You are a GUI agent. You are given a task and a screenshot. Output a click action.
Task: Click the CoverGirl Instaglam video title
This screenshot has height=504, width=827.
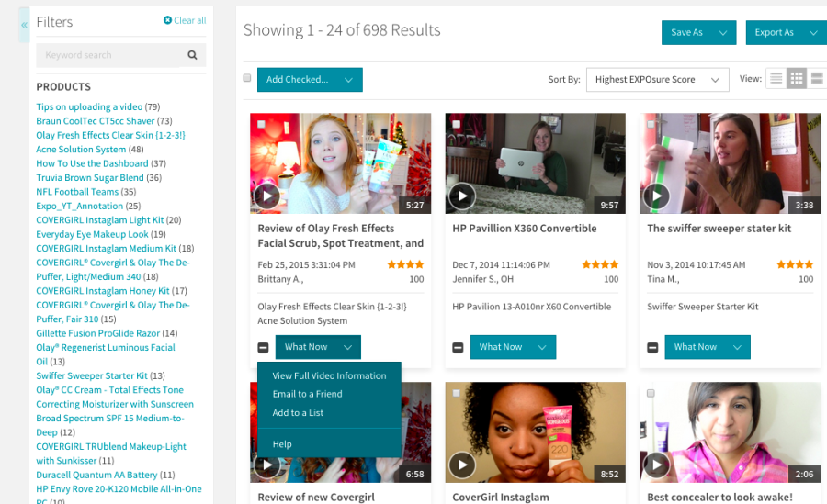click(501, 498)
